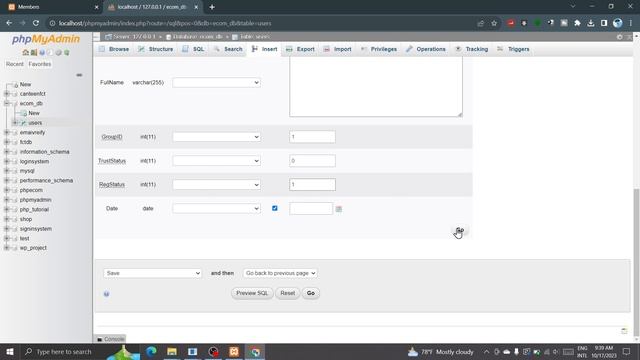Reload navigation panel green icon
Screen dimensions: 640x360
point(67,53)
